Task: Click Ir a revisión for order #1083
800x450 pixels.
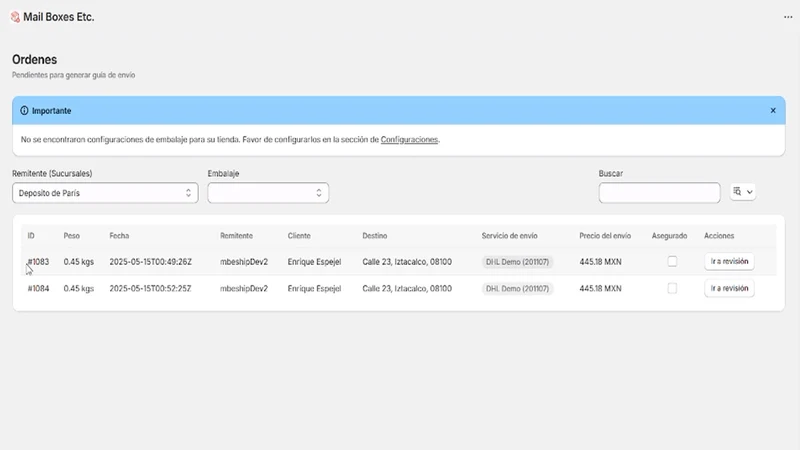Action: (729, 261)
